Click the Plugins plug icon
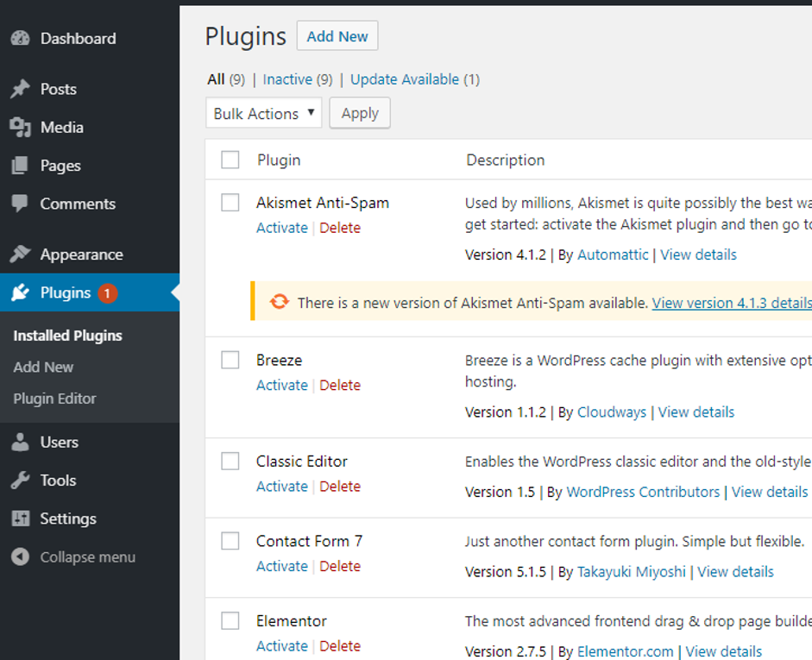This screenshot has width=812, height=660. pyautogui.click(x=20, y=292)
